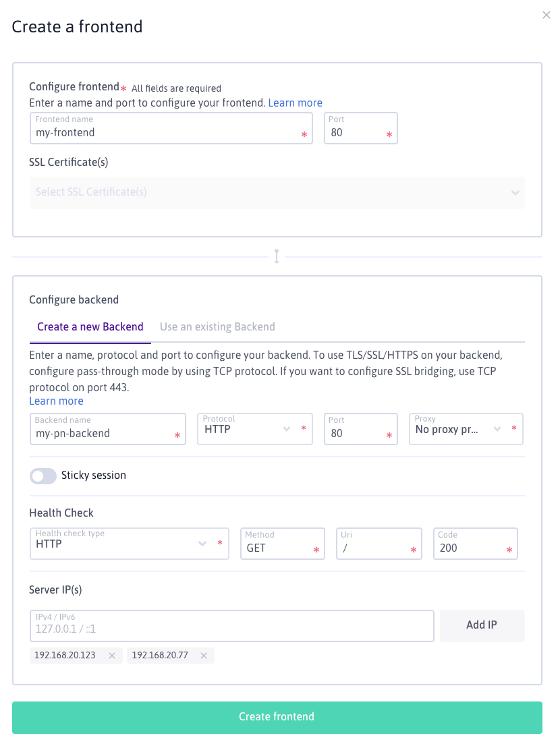Switch to Create a new Backend tab
Viewport: 560px width, 746px height.
point(90,327)
